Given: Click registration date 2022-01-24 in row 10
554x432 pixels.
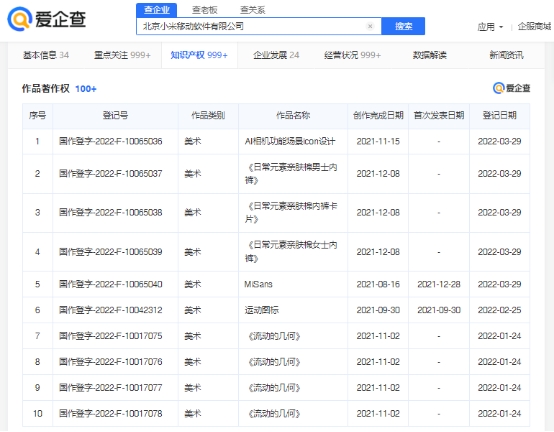Looking at the screenshot, I should 500,413.
